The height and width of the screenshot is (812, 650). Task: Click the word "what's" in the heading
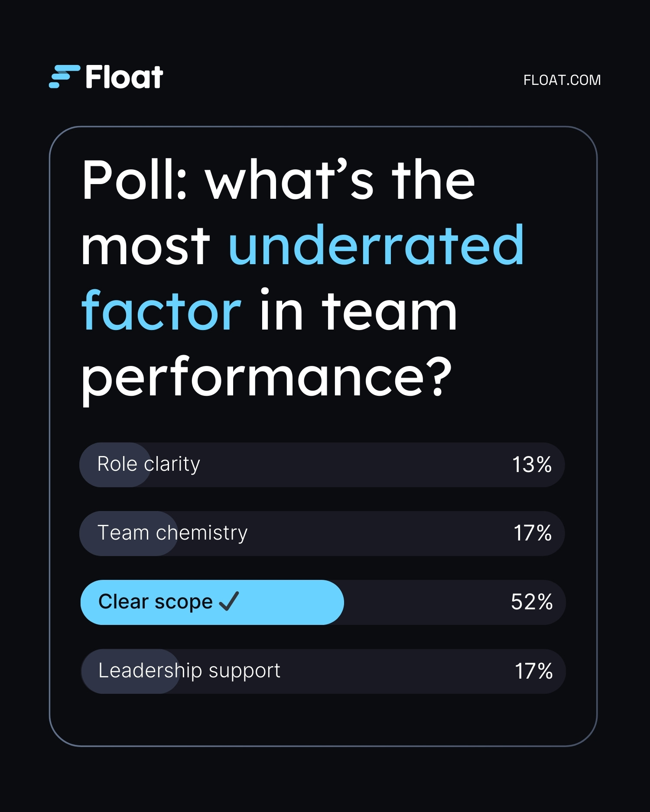coord(289,180)
